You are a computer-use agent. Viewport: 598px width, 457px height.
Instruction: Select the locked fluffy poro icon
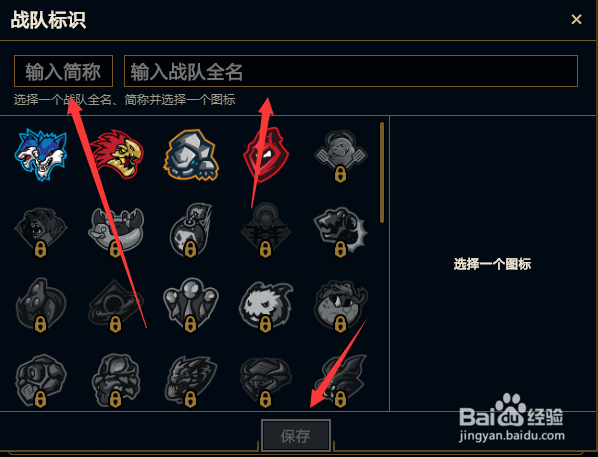click(266, 306)
